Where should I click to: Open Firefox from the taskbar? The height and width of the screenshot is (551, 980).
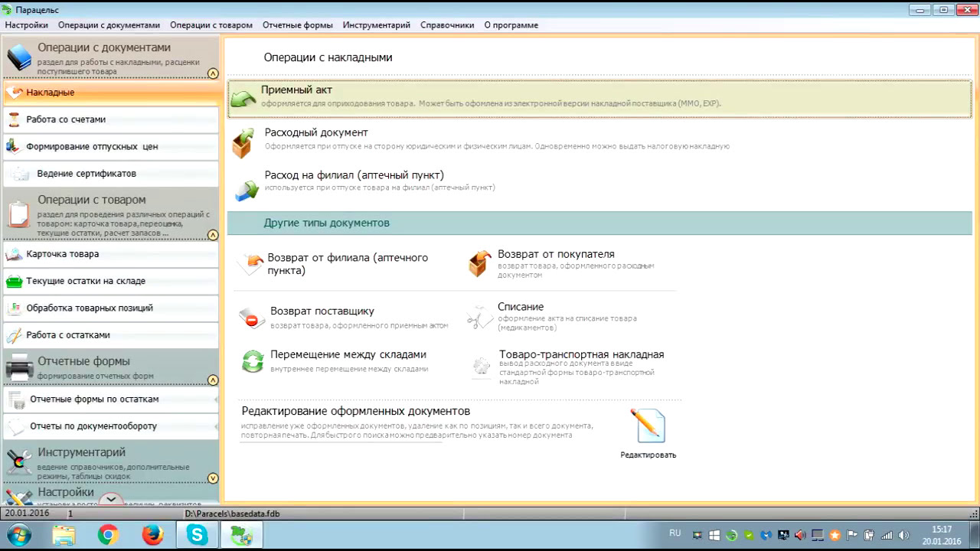click(152, 536)
